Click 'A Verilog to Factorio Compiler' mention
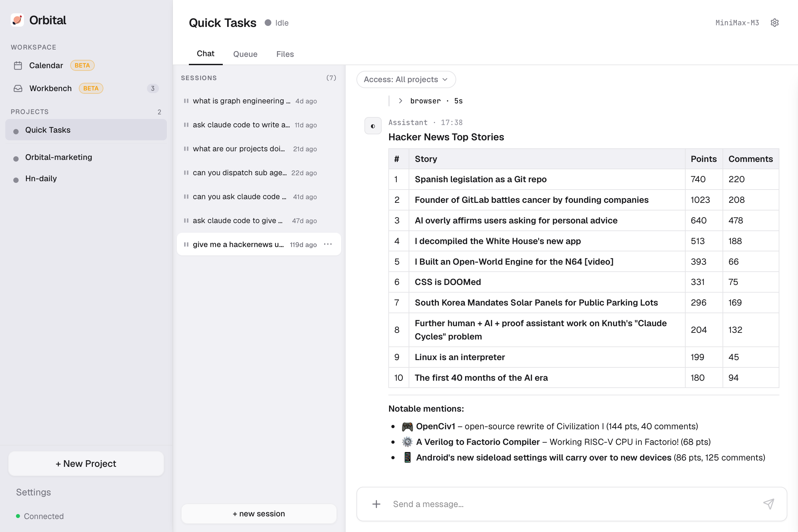798x532 pixels. (478, 442)
